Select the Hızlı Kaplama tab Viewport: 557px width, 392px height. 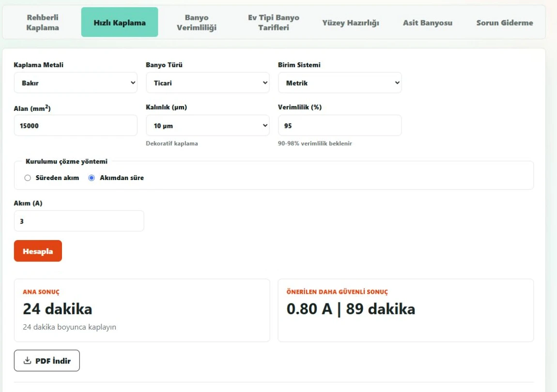120,22
